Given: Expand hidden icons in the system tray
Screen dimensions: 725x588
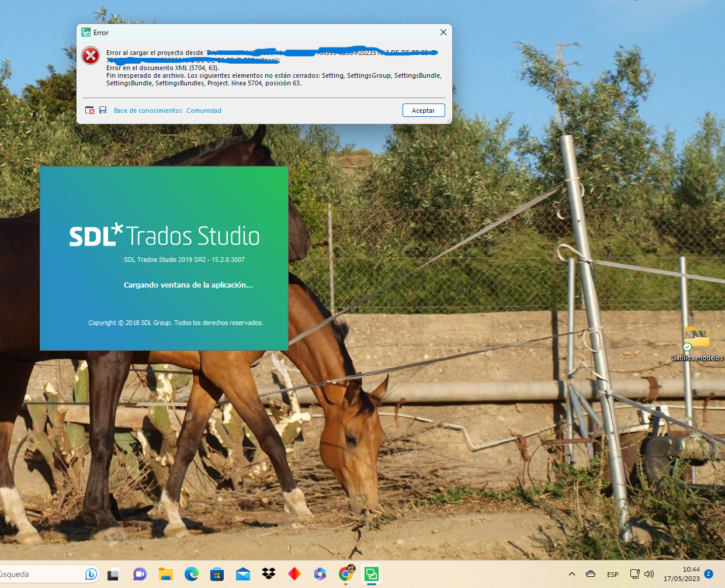Looking at the screenshot, I should (x=571, y=574).
